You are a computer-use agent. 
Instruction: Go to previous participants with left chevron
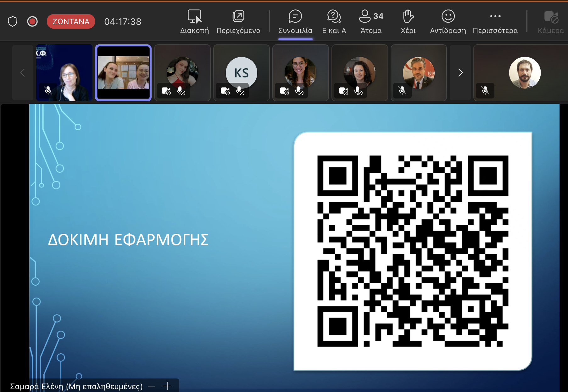coord(23,73)
